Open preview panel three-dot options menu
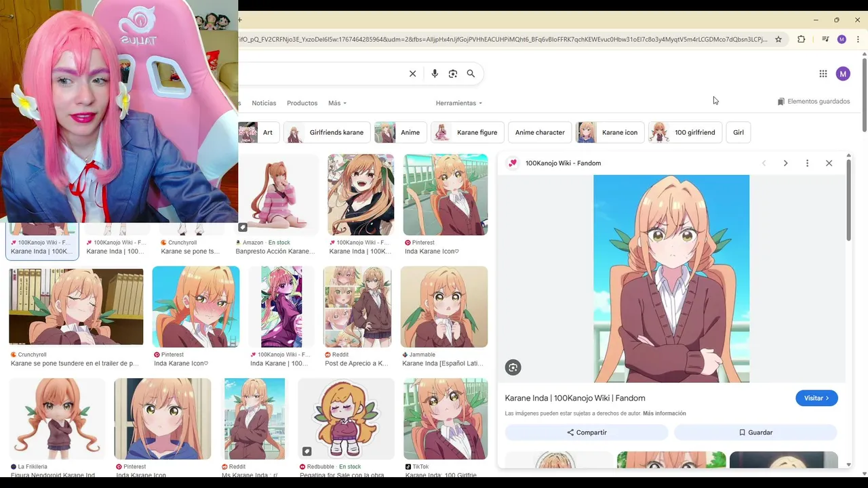This screenshot has width=868, height=488. tap(807, 163)
